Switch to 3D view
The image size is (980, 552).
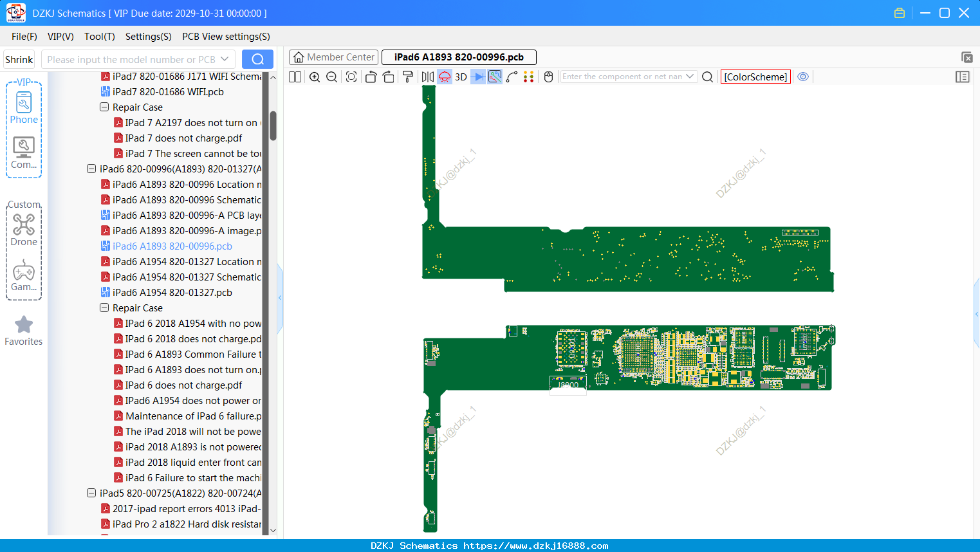[461, 77]
